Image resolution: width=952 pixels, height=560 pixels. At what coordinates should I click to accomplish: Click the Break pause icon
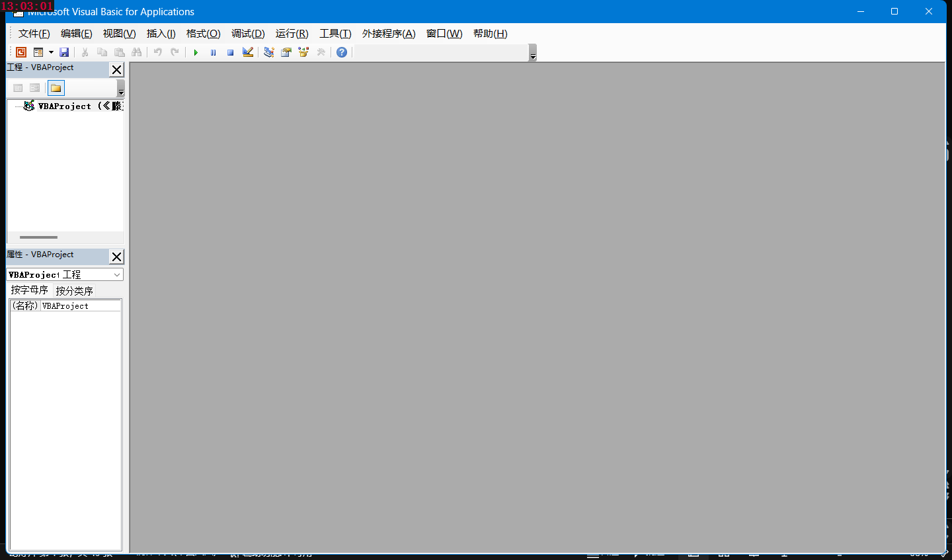(213, 52)
